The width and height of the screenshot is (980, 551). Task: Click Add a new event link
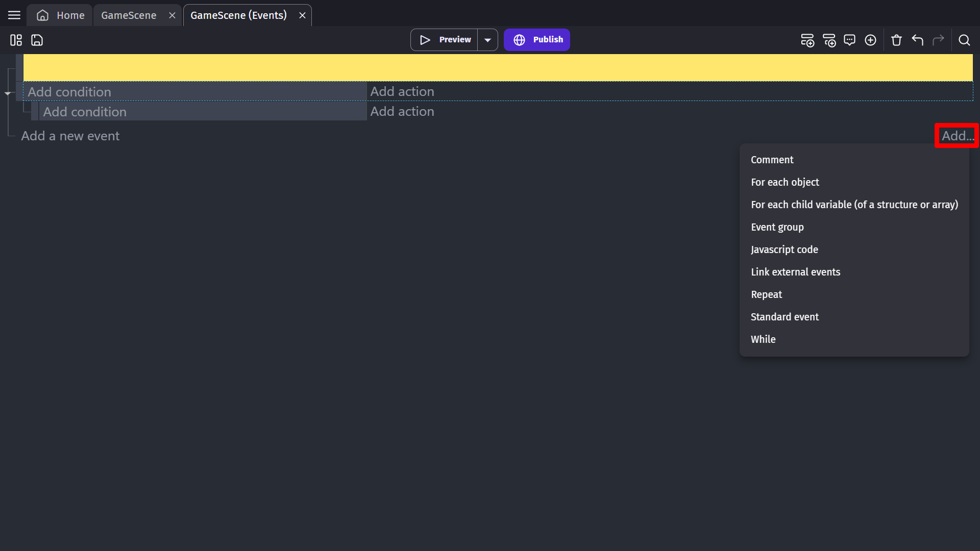(x=70, y=136)
